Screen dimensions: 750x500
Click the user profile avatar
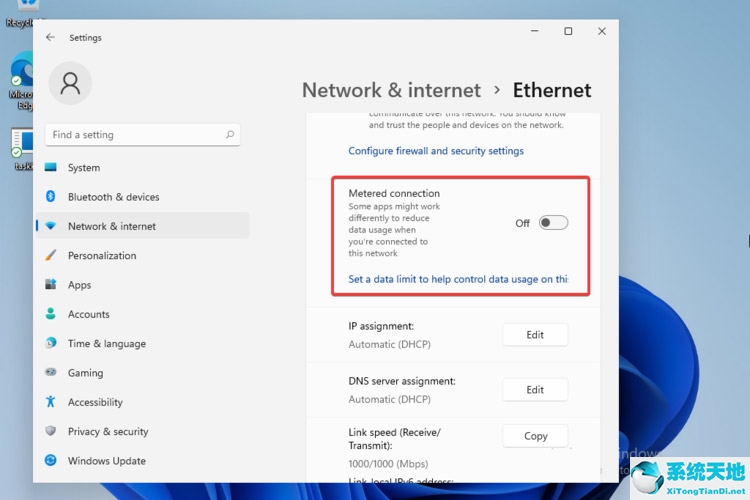(70, 84)
